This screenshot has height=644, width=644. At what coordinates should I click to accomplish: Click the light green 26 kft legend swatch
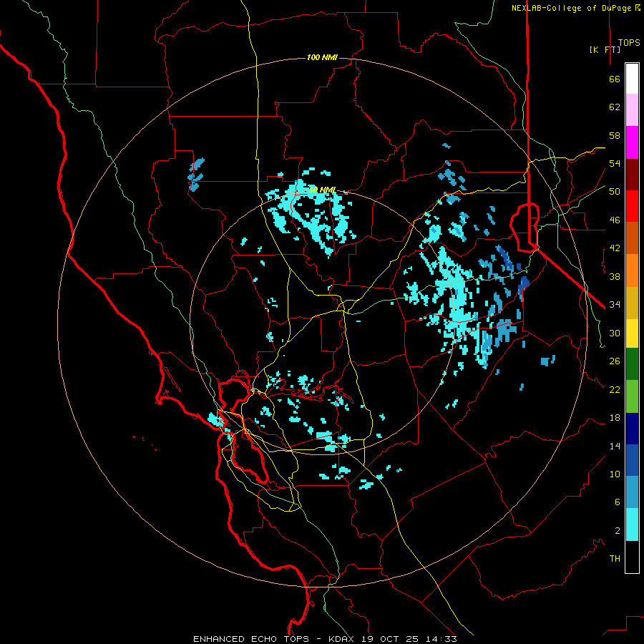click(x=632, y=396)
